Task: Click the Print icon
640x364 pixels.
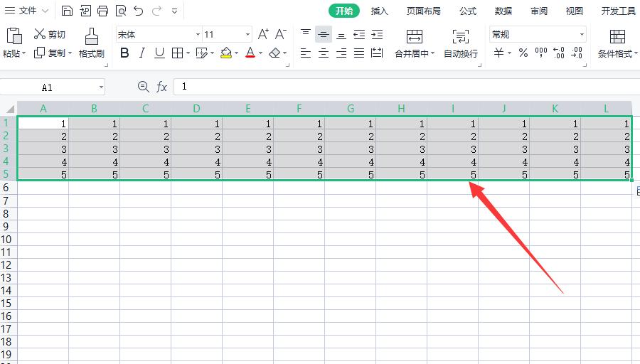Action: (x=103, y=11)
